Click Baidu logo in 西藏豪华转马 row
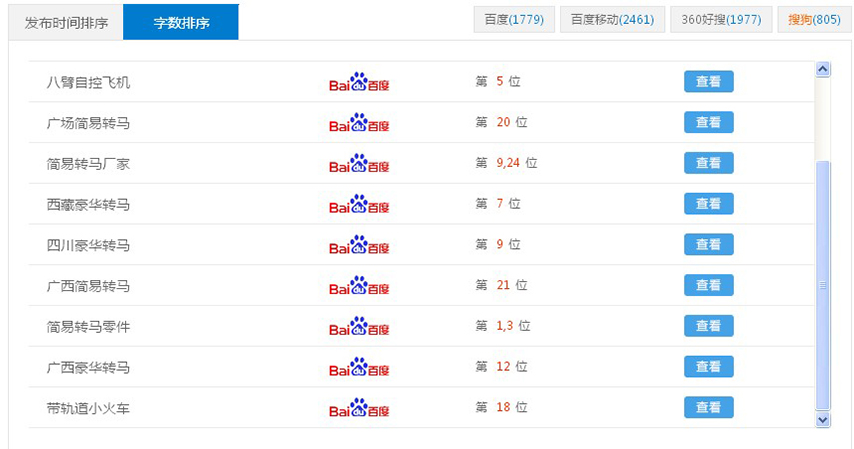This screenshot has width=854, height=449. [x=359, y=204]
